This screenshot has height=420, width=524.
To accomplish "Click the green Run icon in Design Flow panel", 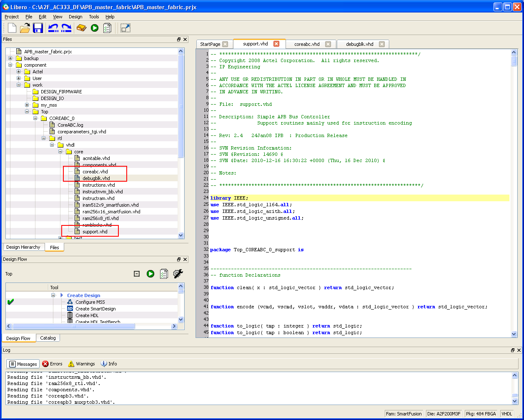I will [x=150, y=274].
